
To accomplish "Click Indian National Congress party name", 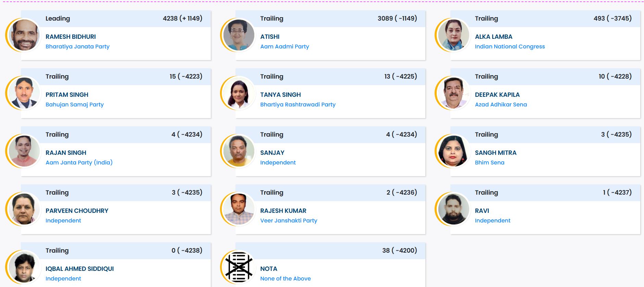I will tap(510, 46).
